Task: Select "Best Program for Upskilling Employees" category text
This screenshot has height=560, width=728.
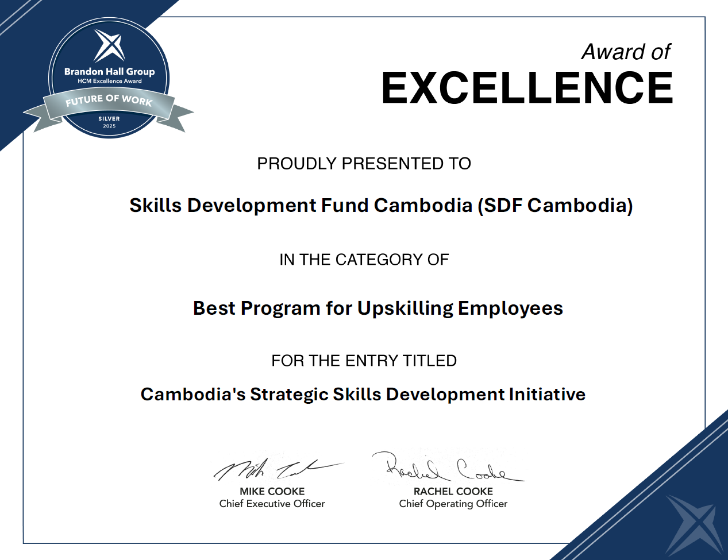Action: 378,308
